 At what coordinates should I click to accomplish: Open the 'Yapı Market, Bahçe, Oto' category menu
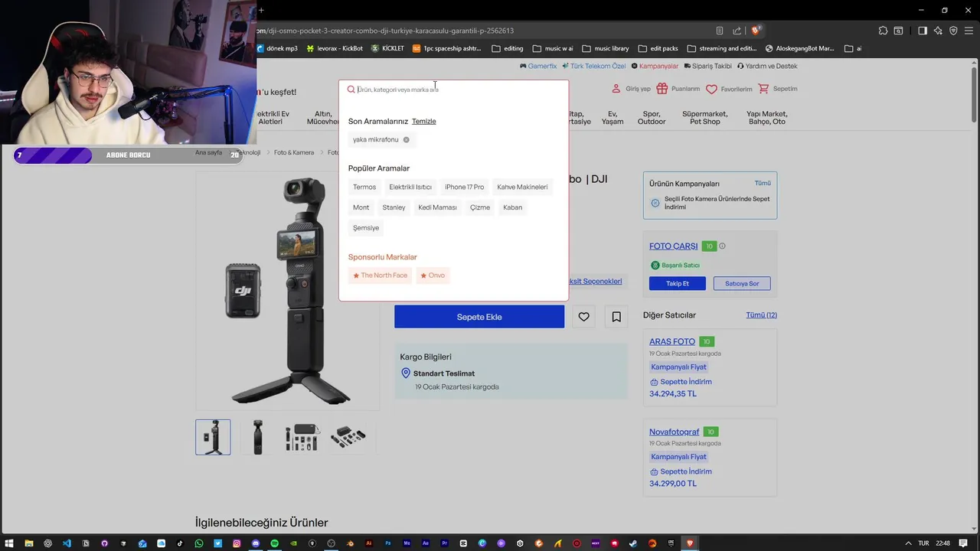click(x=767, y=118)
